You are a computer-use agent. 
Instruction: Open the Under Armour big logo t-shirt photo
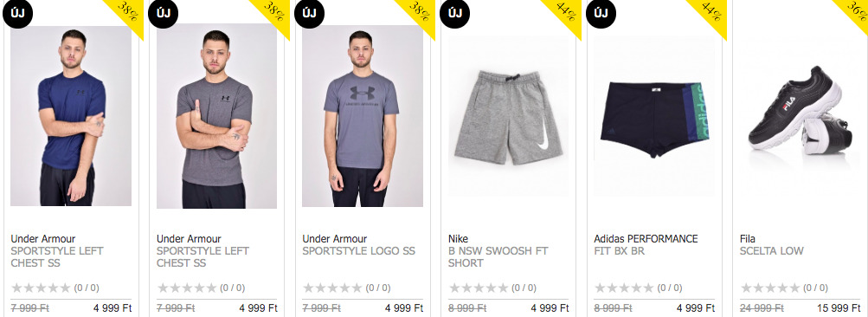click(x=363, y=116)
